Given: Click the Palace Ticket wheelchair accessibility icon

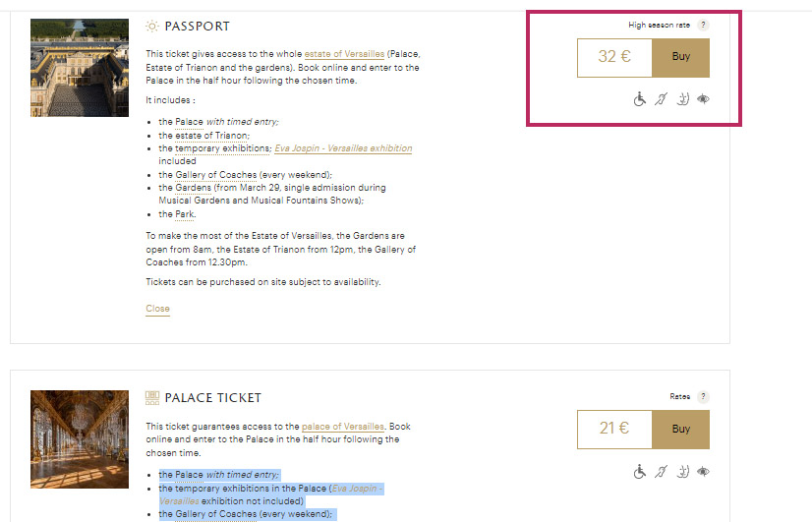Looking at the screenshot, I should coord(640,471).
